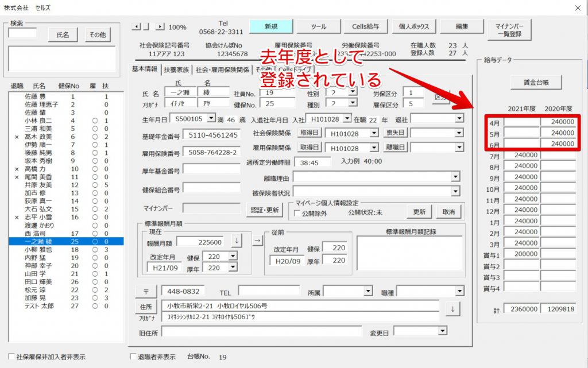Select employee テスト 太郎 in list

click(66, 306)
